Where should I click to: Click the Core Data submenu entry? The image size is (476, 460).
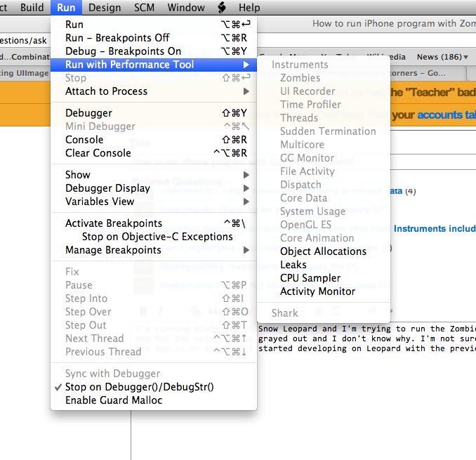(324, 198)
